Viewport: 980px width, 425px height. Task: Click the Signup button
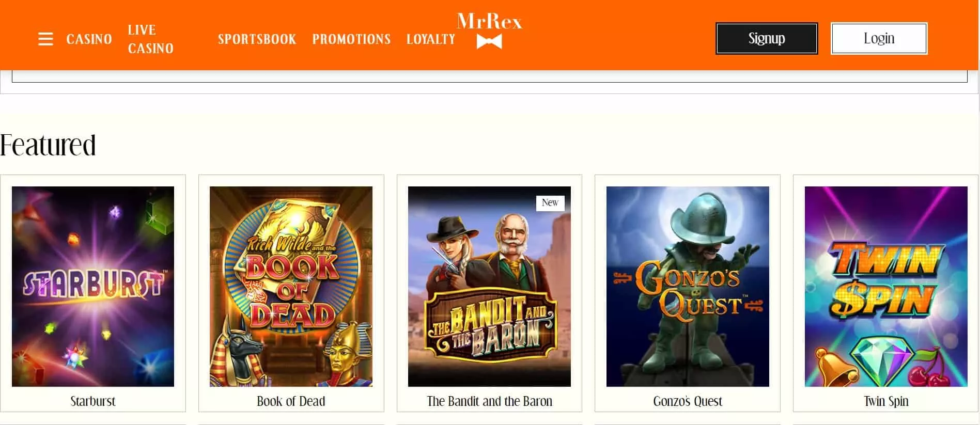point(767,38)
